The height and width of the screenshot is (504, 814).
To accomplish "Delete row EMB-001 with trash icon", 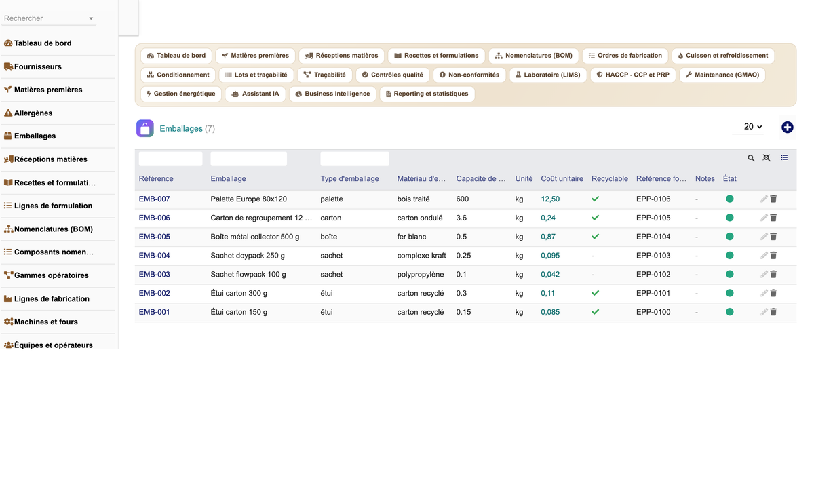I will 773,312.
